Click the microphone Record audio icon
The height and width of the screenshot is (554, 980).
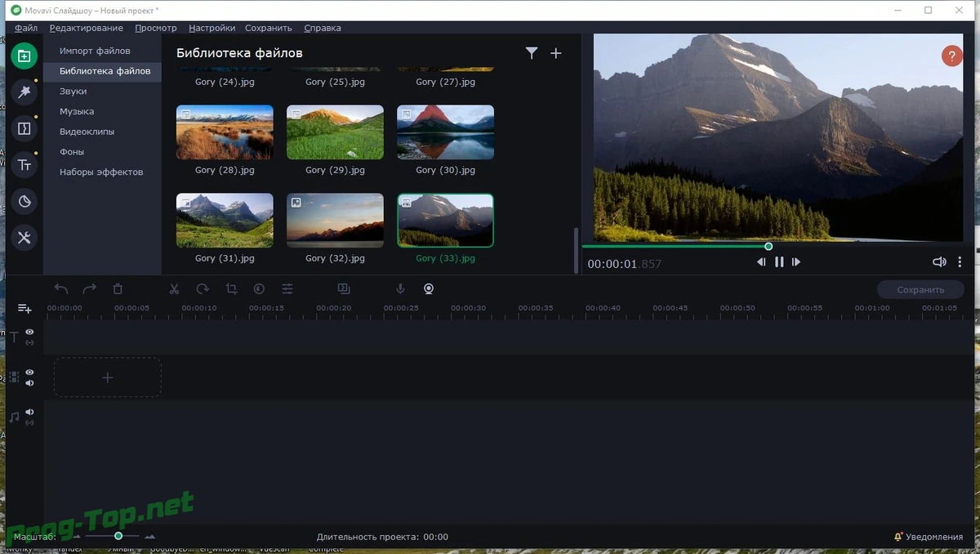(400, 288)
